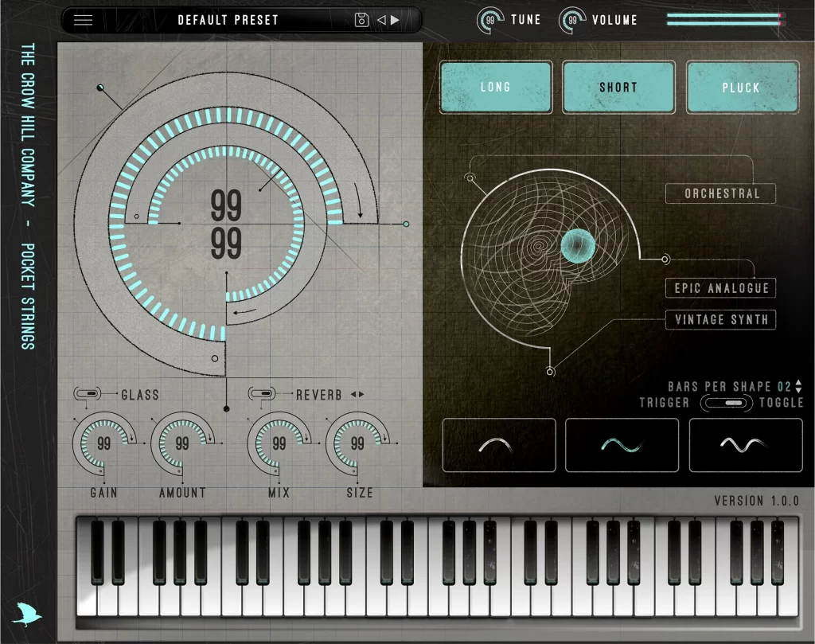Open the hamburger menu in top bar

83,21
